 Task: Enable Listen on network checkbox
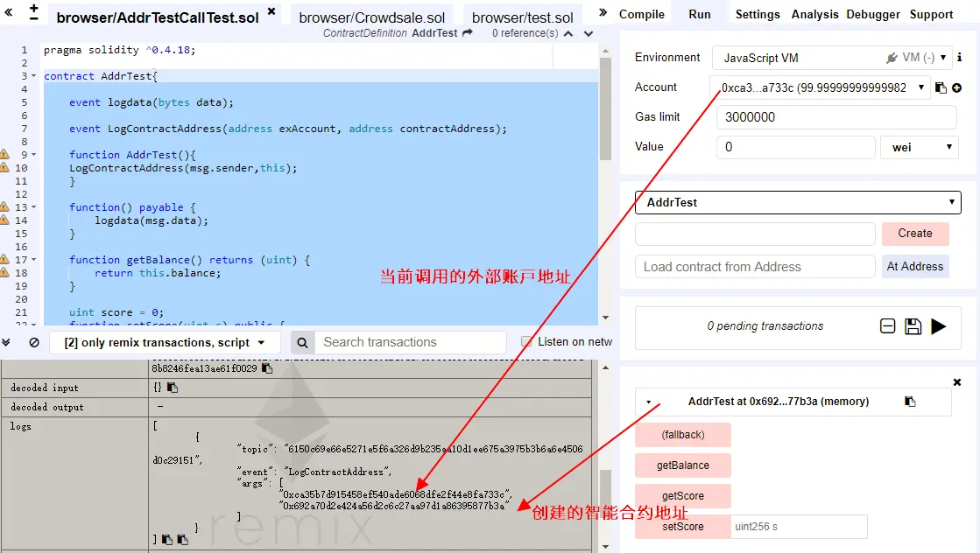527,341
